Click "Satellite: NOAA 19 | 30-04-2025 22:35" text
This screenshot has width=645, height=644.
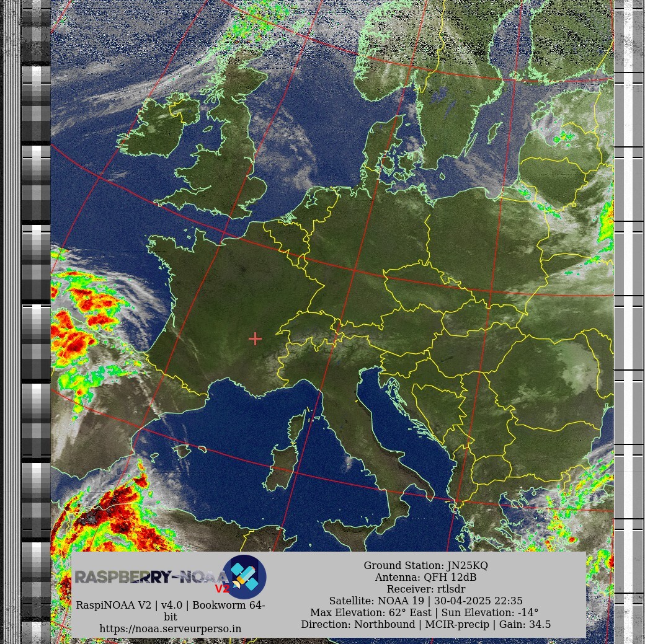425,601
